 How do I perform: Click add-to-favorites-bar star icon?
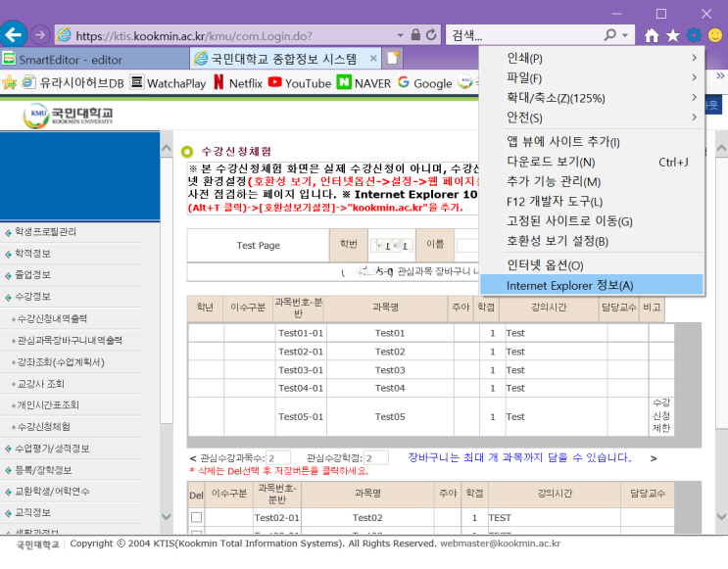[9, 83]
